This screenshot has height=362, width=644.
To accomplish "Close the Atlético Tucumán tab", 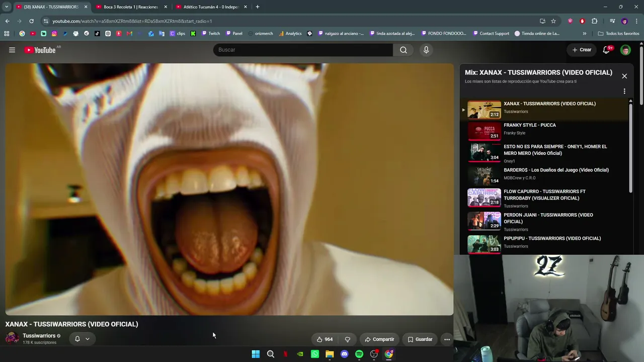I will [246, 7].
